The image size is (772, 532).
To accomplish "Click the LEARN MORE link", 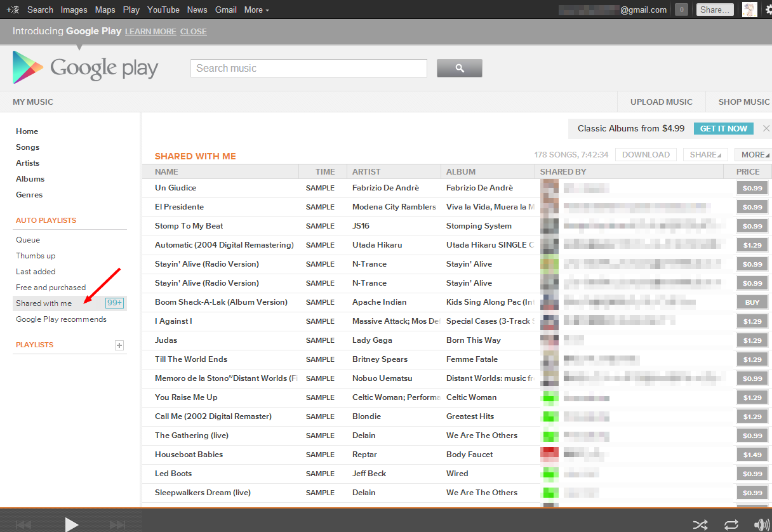I will pos(150,32).
